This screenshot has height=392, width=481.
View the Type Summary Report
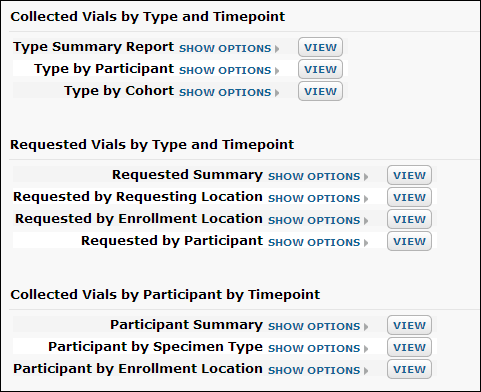pyautogui.click(x=320, y=47)
